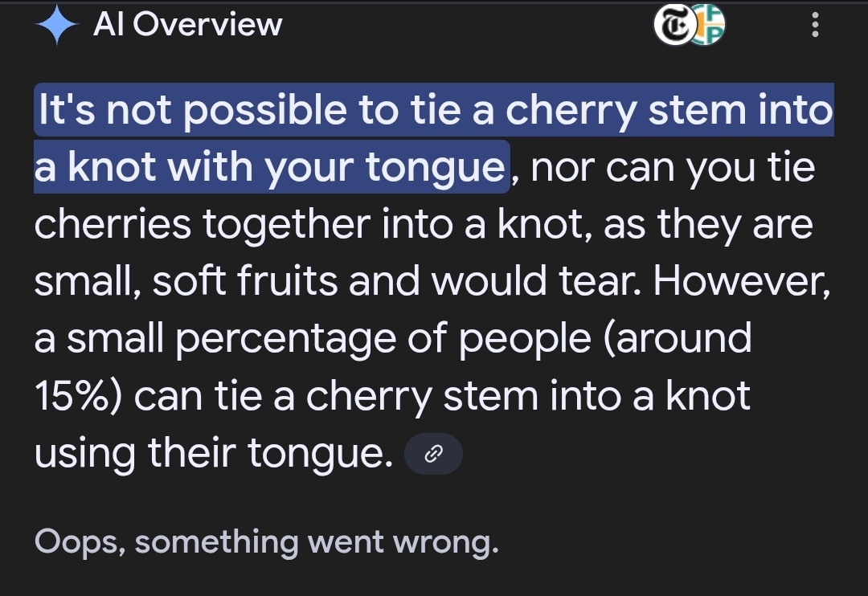Screen dimensions: 868x596
Task: Click the 'Oops, something went wrong.' message
Action: (266, 542)
